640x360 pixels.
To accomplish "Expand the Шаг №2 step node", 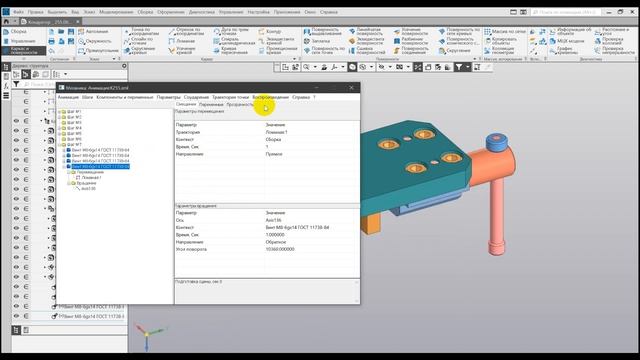I will tap(59, 117).
